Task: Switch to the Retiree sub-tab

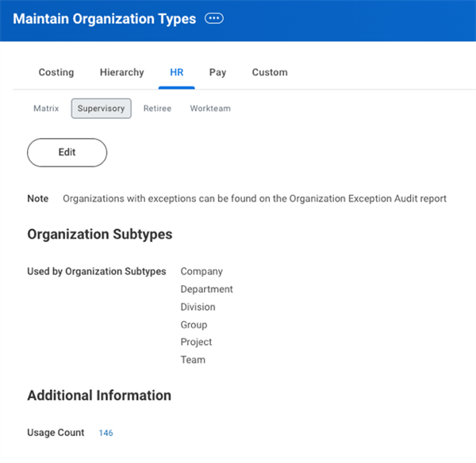Action: tap(157, 109)
